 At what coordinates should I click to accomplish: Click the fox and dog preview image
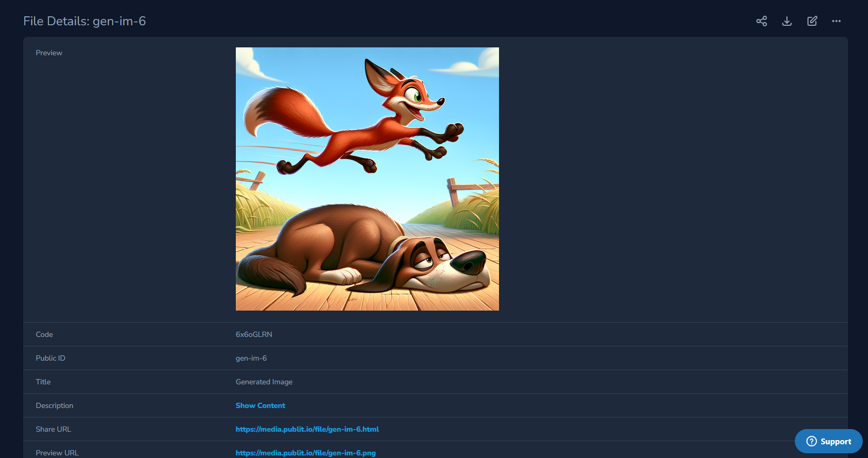367,179
